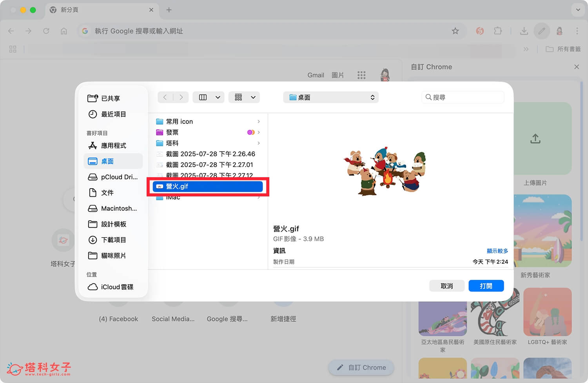Open Chrome tab search dropdown
The width and height of the screenshot is (588, 383).
pos(578,10)
